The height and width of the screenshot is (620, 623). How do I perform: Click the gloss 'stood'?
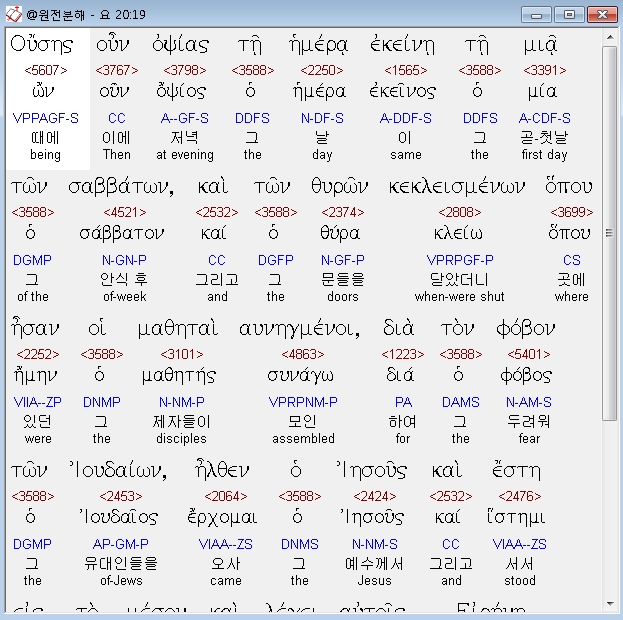[x=520, y=580]
